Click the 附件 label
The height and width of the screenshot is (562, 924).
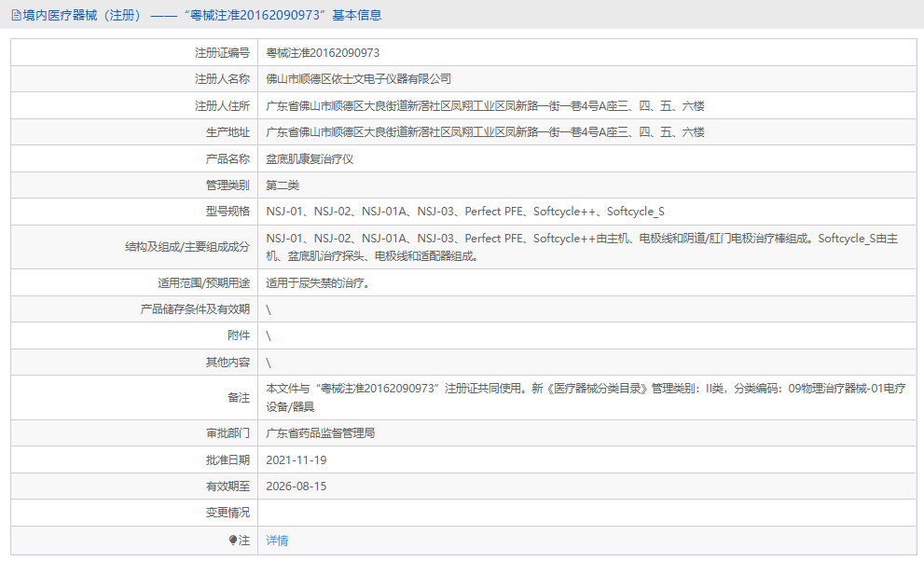(239, 336)
